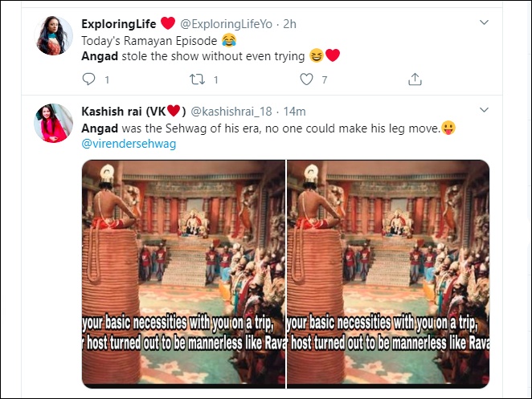Expand options menu for Kashish rai's tweet
Screen dimensions: 532x399
[482, 111]
